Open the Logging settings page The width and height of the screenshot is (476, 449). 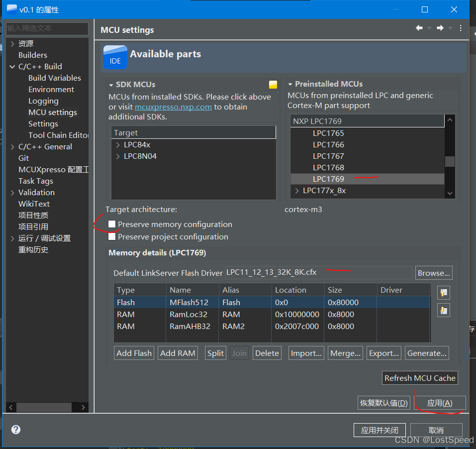43,101
